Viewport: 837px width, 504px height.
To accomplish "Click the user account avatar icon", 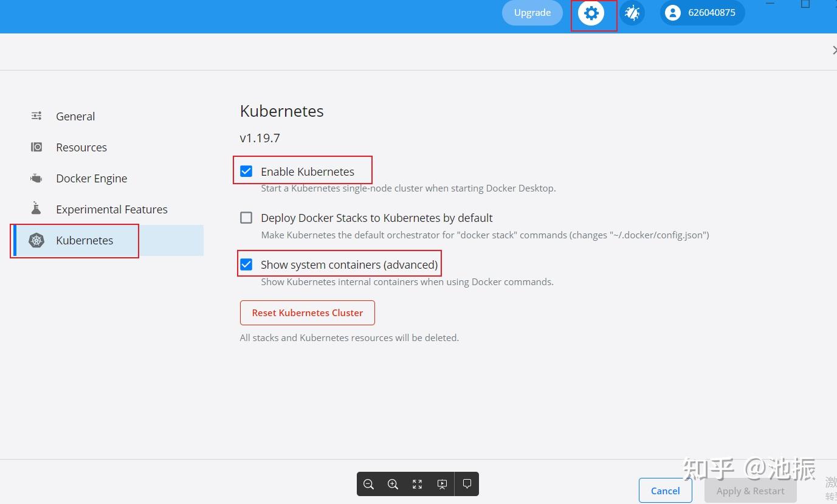I will pos(672,12).
